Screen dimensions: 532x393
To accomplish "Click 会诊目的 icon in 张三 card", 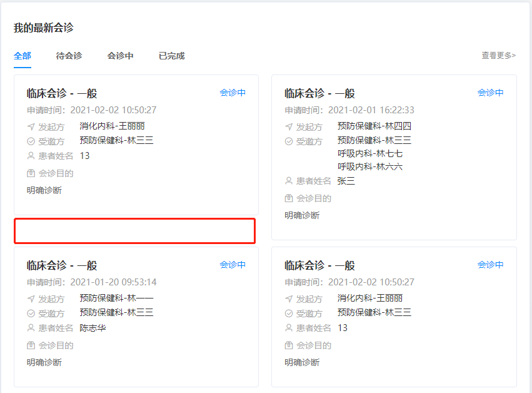I will point(289,198).
